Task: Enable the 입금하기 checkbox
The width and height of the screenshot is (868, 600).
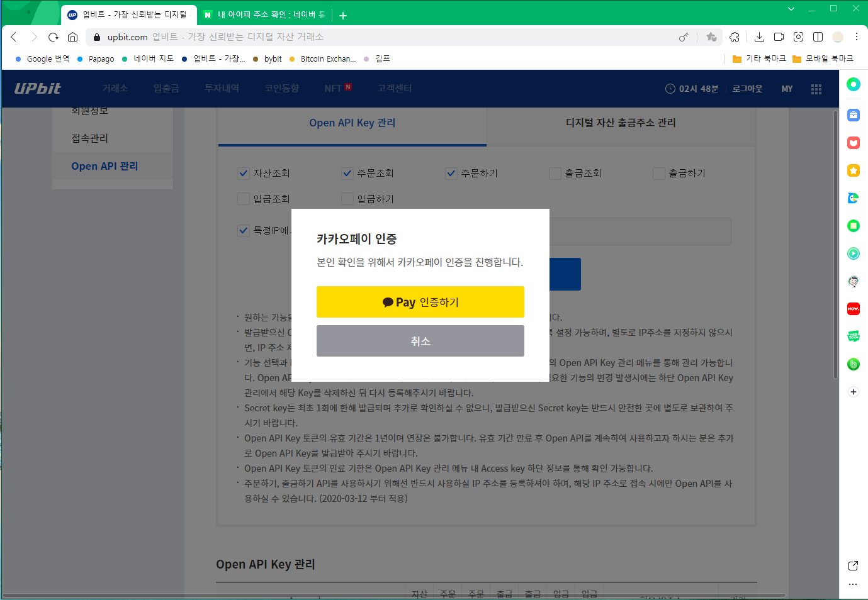Action: [347, 199]
